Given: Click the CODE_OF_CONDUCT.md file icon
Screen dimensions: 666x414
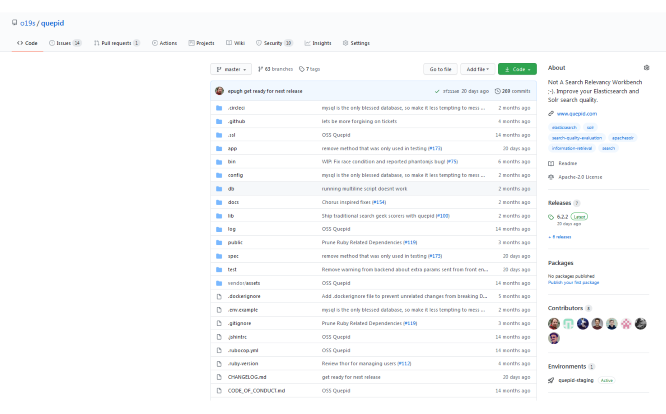Looking at the screenshot, I should coord(219,391).
